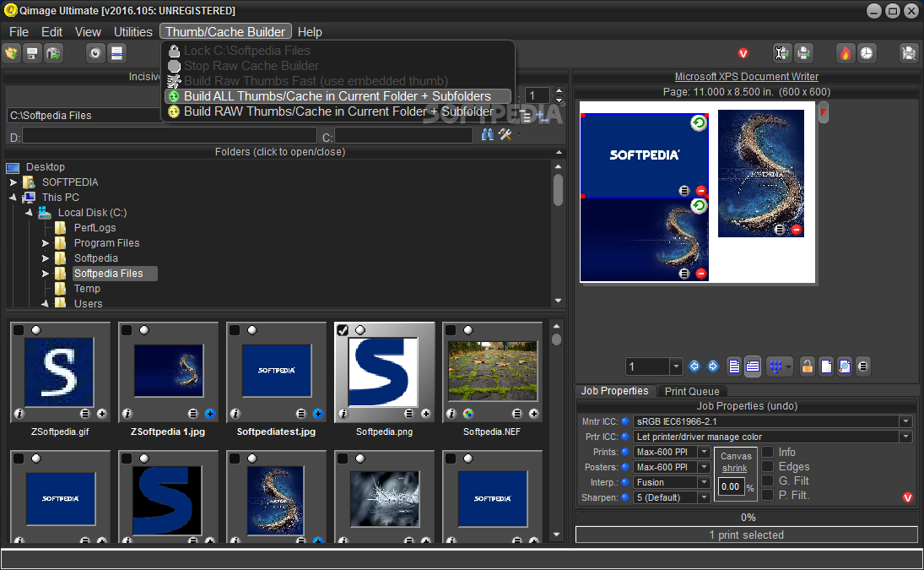The height and width of the screenshot is (570, 924).
Task: Click the color wheel icon on Softpedia.NEF
Action: pos(467,414)
